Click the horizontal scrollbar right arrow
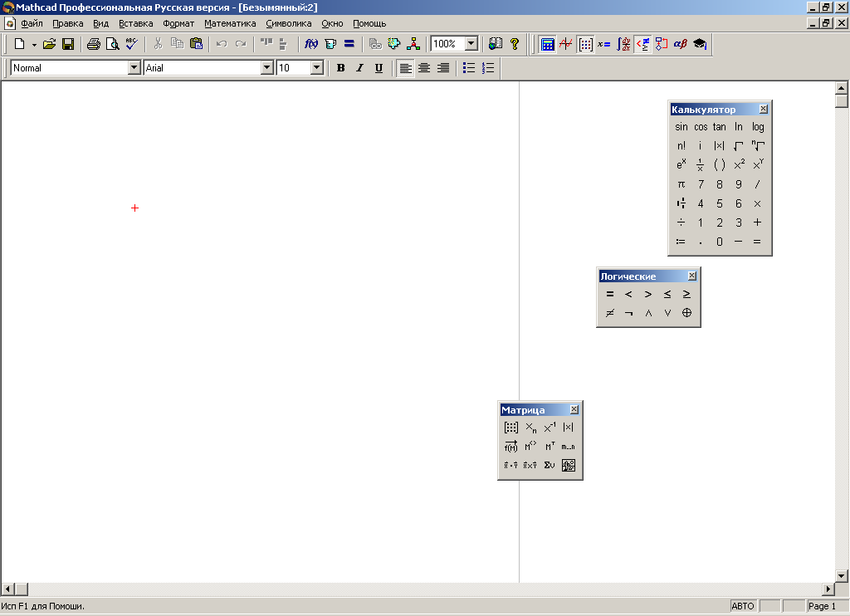 pyautogui.click(x=828, y=589)
